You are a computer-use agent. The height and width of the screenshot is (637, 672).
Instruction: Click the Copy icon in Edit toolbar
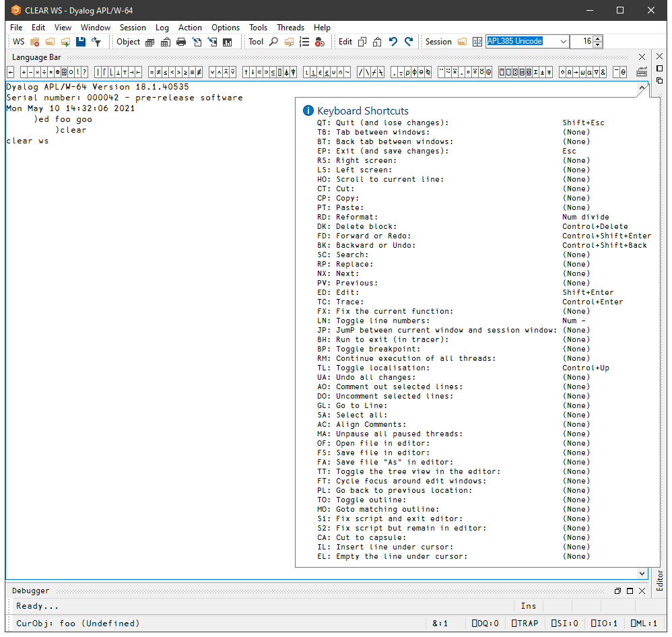click(x=362, y=42)
